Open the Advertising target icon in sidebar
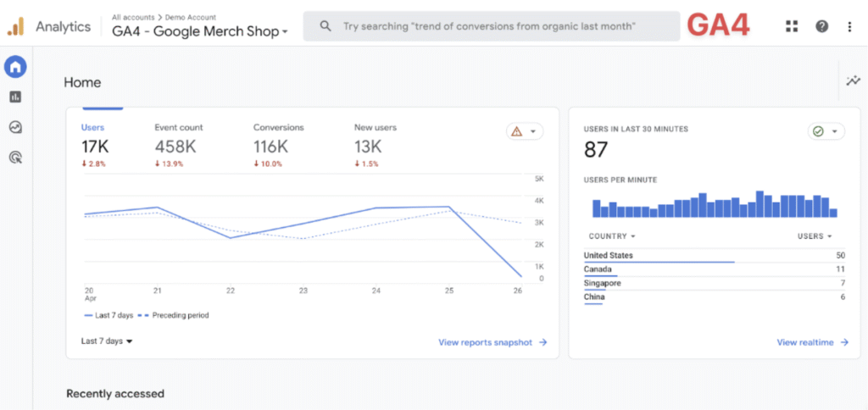The height and width of the screenshot is (410, 868). click(x=15, y=157)
